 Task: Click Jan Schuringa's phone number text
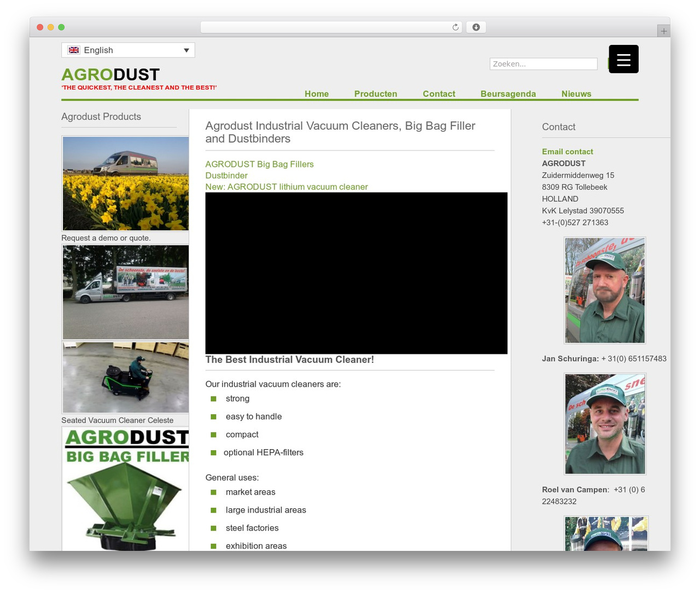[634, 359]
